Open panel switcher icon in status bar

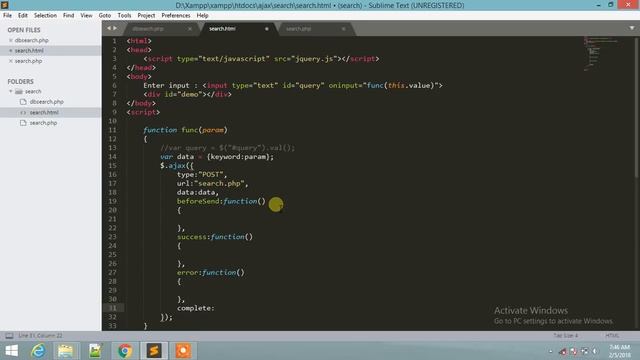point(9,336)
